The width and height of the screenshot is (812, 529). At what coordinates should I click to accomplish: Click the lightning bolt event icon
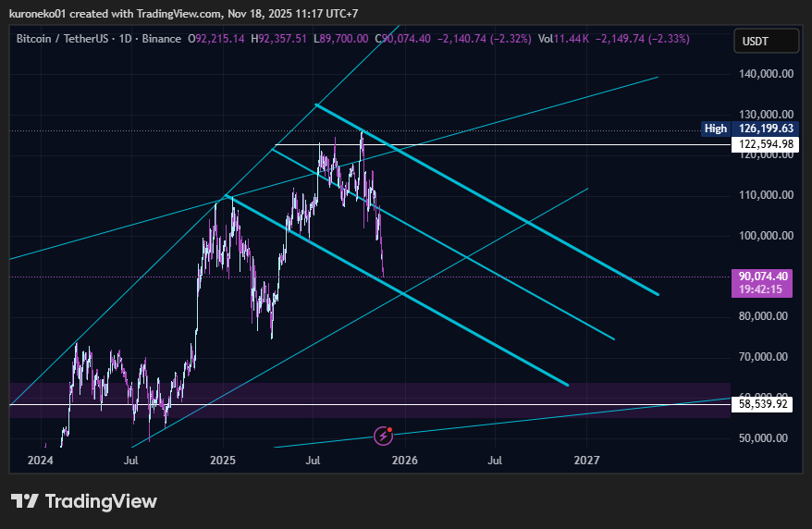pos(383,436)
